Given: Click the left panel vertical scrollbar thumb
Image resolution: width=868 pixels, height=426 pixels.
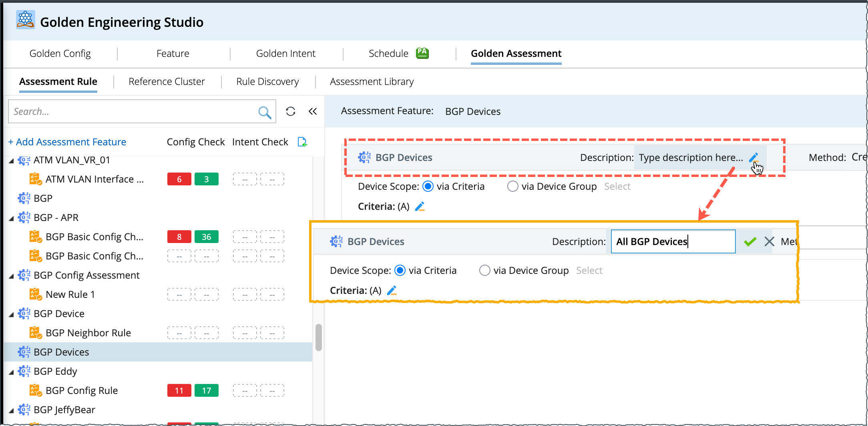Looking at the screenshot, I should [319, 337].
